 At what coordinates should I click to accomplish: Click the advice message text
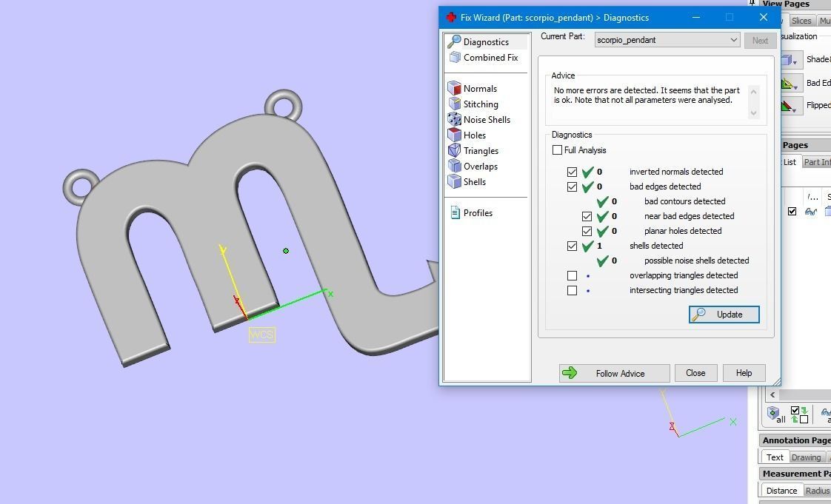point(647,95)
